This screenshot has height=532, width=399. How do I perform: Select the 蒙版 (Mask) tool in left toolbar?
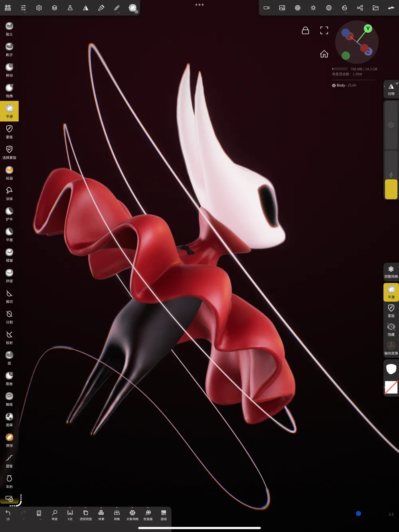point(9,132)
